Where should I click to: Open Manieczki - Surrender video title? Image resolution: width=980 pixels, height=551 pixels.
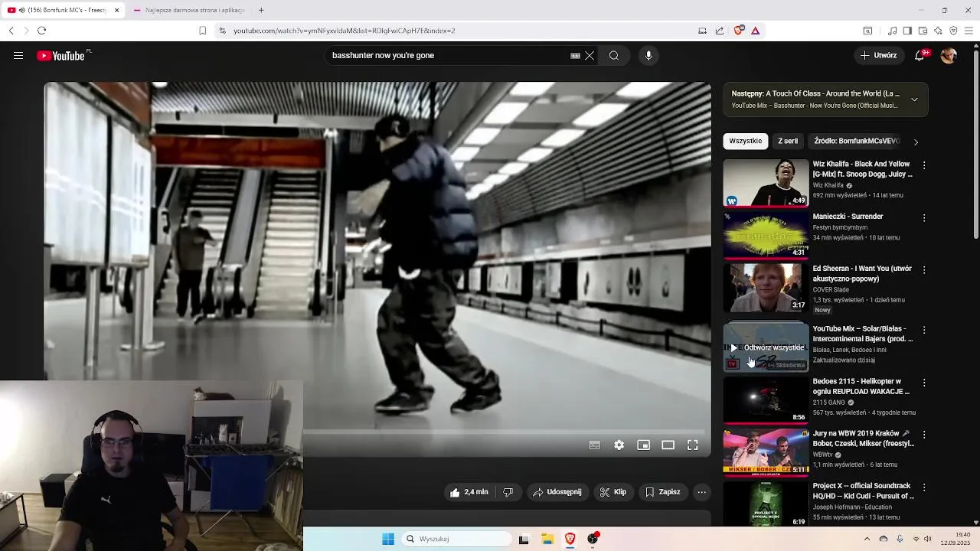pos(848,217)
